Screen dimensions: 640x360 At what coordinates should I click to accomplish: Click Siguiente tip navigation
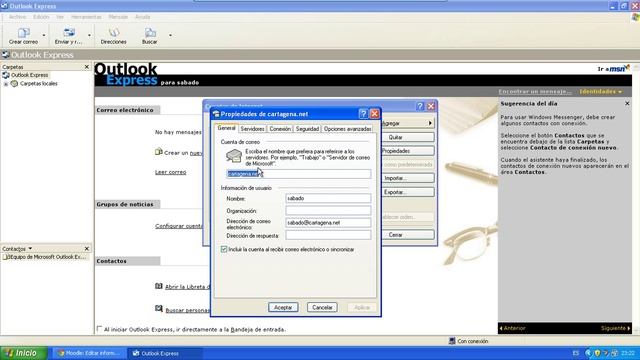tap(616, 328)
